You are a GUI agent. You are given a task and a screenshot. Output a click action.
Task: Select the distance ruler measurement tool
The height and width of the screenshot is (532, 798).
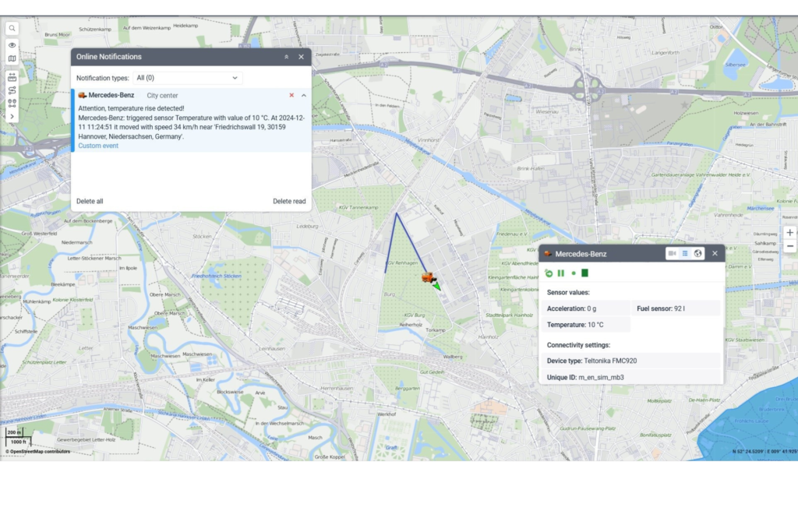tap(12, 77)
